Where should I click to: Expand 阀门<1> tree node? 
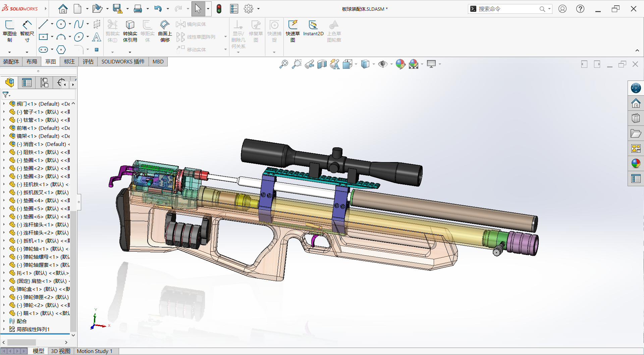click(4, 104)
